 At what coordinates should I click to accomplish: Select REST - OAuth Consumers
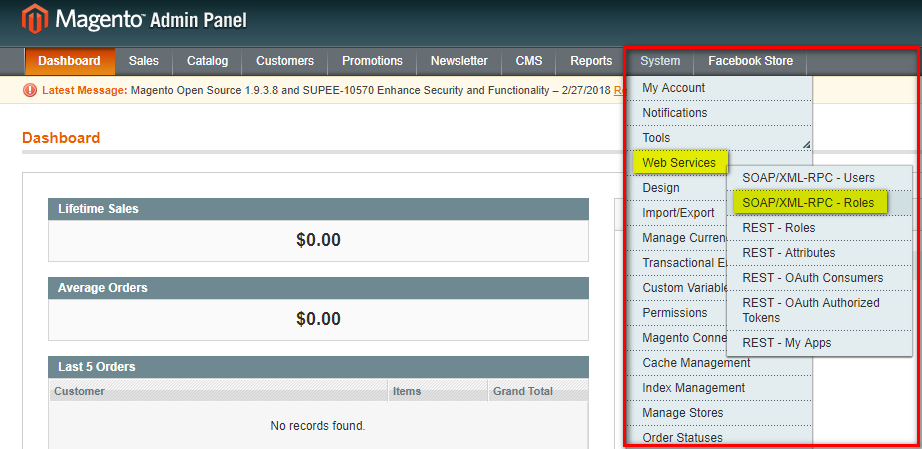[x=812, y=278]
